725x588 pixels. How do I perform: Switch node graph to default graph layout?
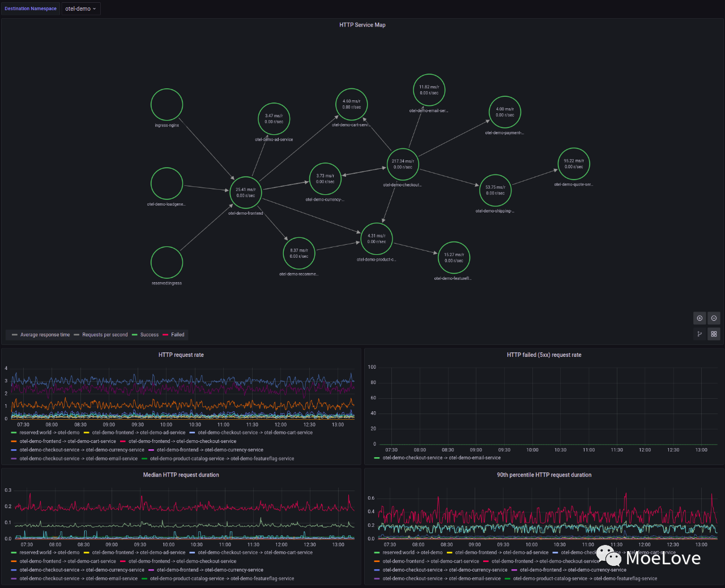[700, 334]
